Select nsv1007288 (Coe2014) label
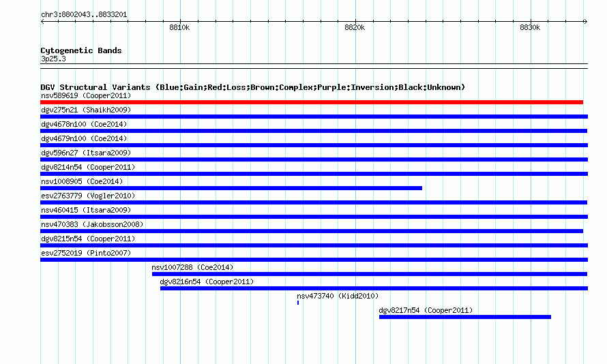Screen dimensions: 607x364 [x=192, y=267]
